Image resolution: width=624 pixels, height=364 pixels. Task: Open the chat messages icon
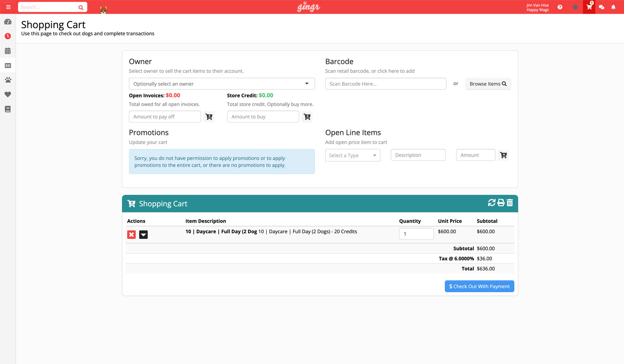point(601,7)
